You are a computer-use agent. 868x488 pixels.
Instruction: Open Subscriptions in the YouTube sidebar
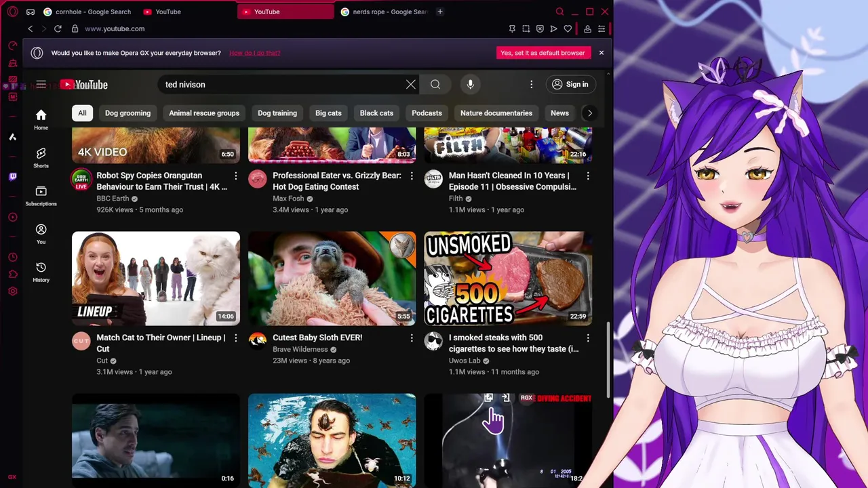tap(41, 196)
